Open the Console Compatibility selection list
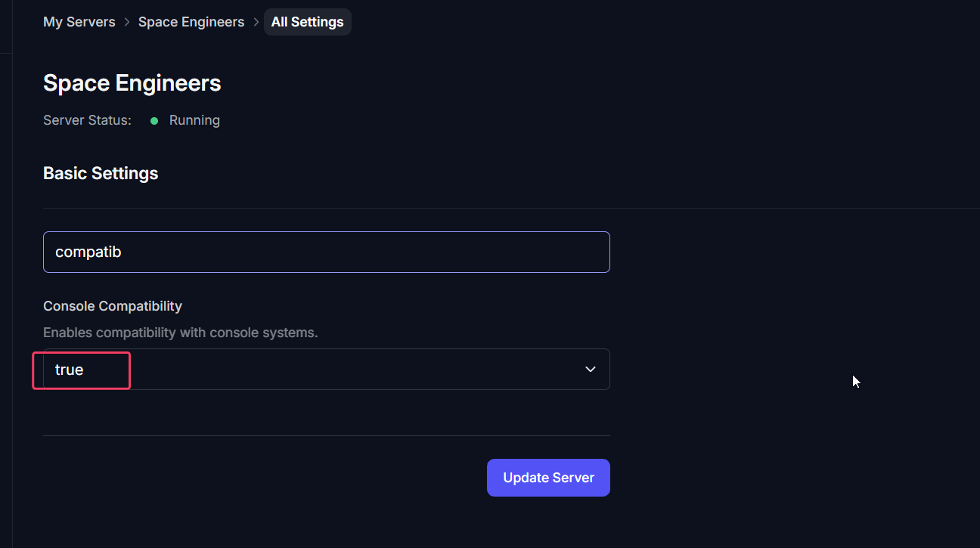 [327, 369]
